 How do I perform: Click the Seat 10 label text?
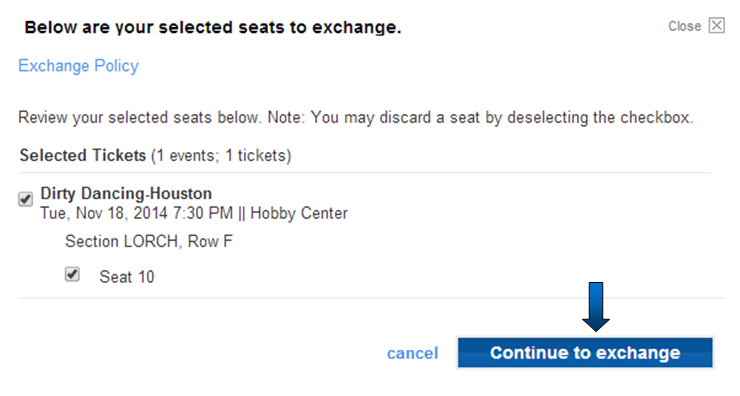[x=127, y=277]
